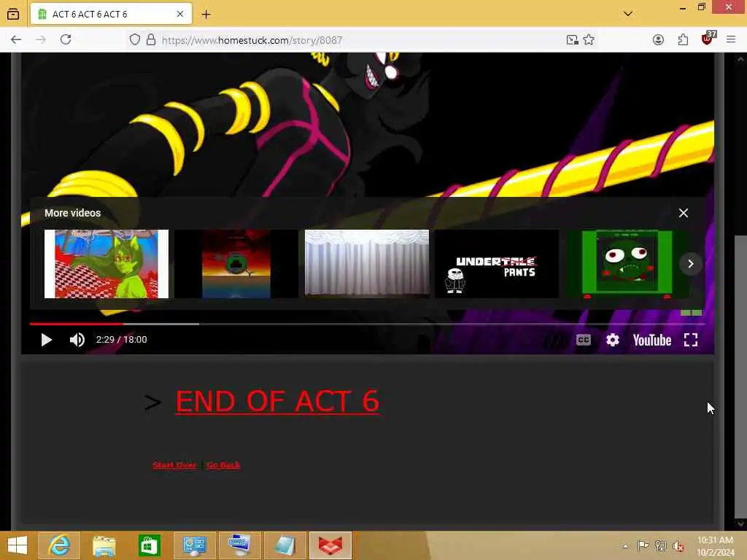Close the More videos panel
Screen dimensions: 747x560
click(683, 213)
